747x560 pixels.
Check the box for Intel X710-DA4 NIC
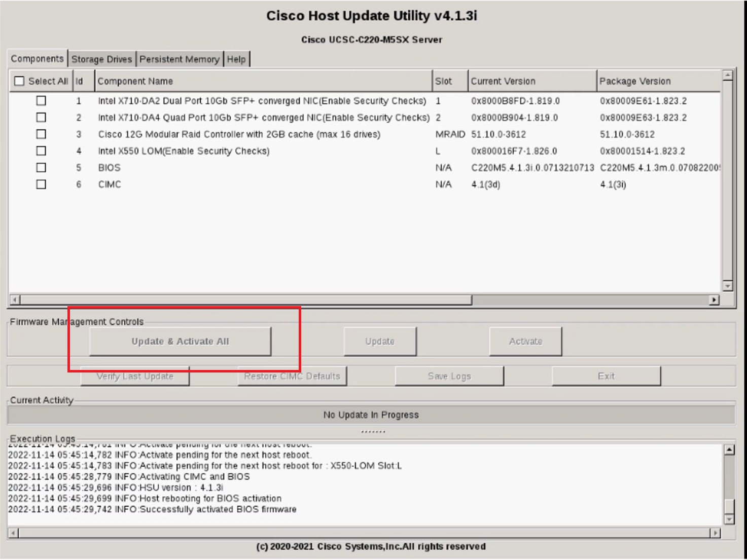(41, 118)
